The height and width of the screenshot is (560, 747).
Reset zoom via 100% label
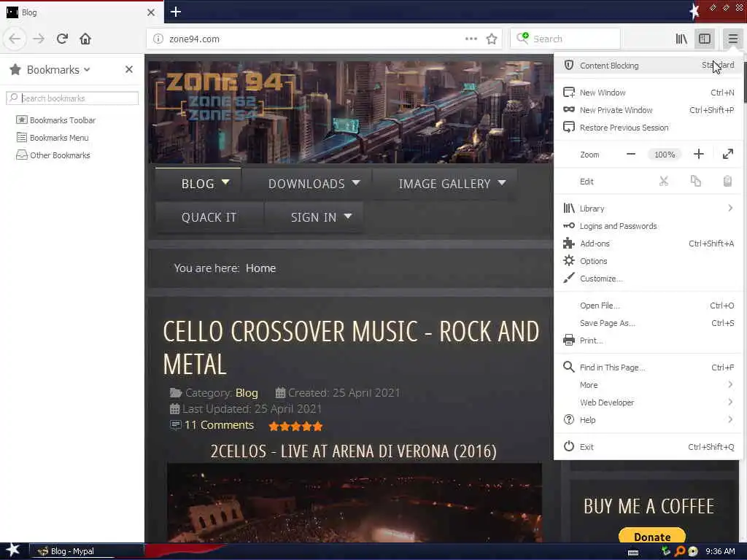click(665, 155)
